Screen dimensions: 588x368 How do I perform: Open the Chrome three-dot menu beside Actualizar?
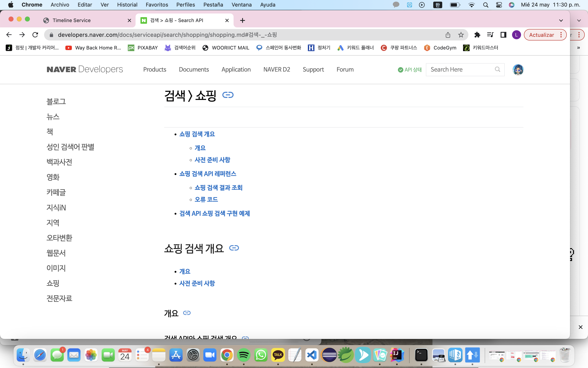[561, 35]
